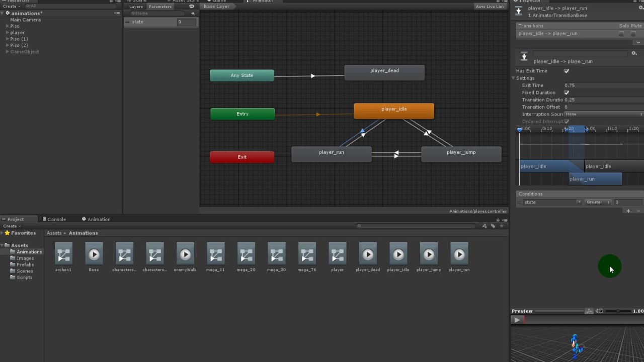This screenshot has height=362, width=644.
Task: Click the preview playback scrubber bar
Action: pyautogui.click(x=584, y=320)
